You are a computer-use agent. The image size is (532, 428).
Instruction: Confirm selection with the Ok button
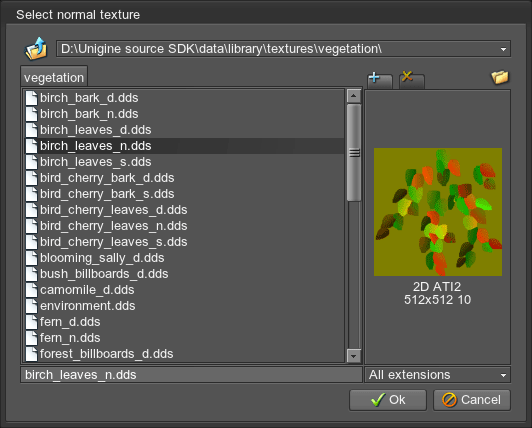click(x=388, y=400)
